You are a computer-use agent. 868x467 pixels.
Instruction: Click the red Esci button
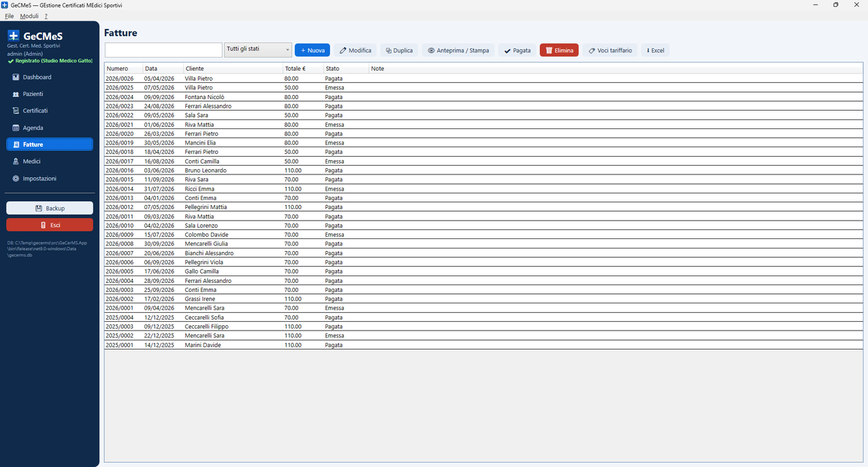(x=50, y=225)
